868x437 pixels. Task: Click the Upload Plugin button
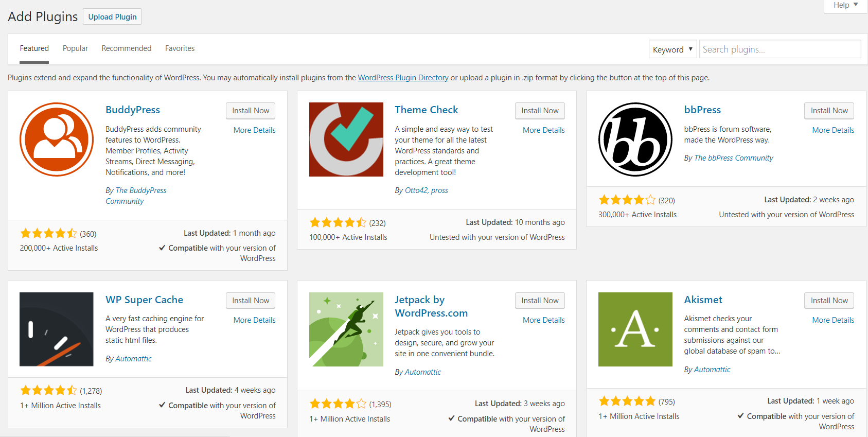112,16
